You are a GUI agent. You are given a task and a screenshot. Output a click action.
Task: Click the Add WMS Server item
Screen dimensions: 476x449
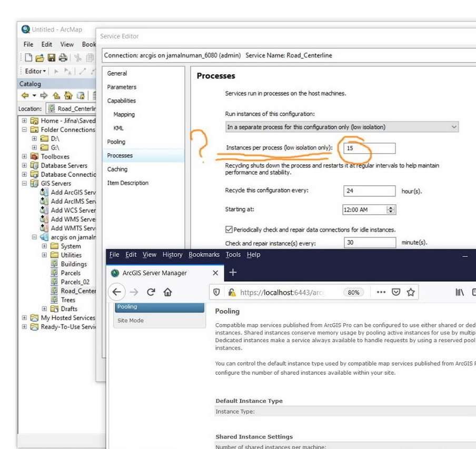pyautogui.click(x=68, y=219)
